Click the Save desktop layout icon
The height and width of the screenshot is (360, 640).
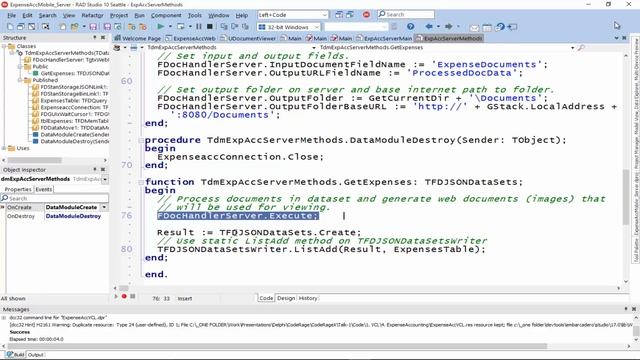click(x=339, y=14)
